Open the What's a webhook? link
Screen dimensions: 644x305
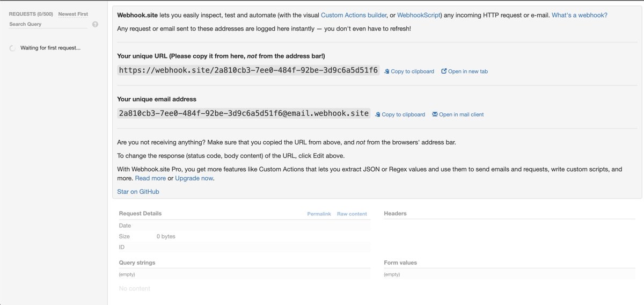pyautogui.click(x=580, y=15)
